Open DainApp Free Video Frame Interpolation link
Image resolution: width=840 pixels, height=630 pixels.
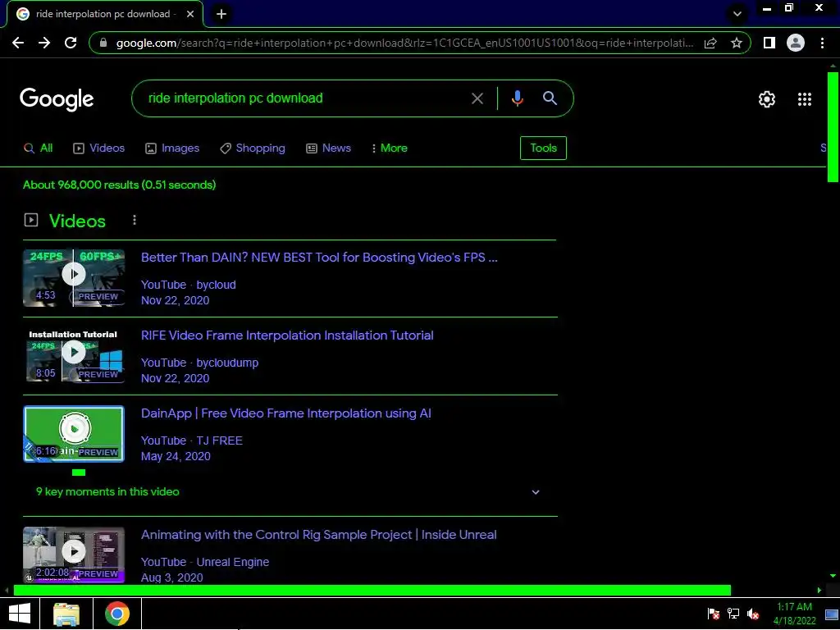click(286, 413)
